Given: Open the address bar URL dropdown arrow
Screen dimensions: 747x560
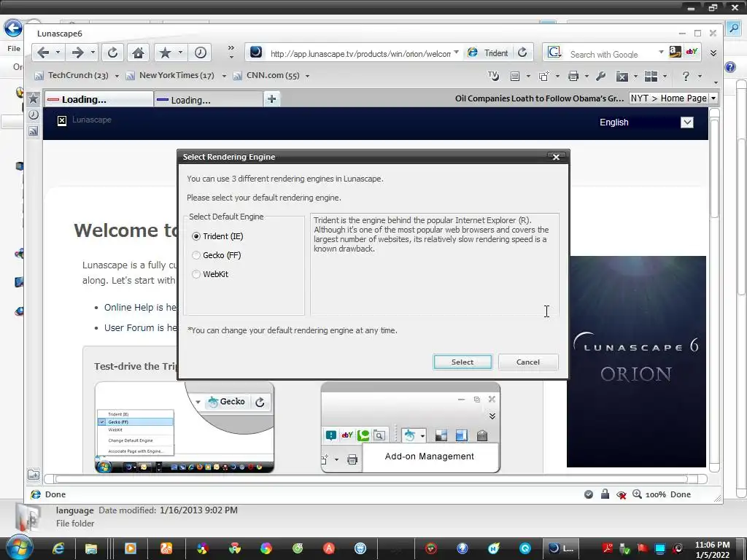Looking at the screenshot, I should point(457,52).
